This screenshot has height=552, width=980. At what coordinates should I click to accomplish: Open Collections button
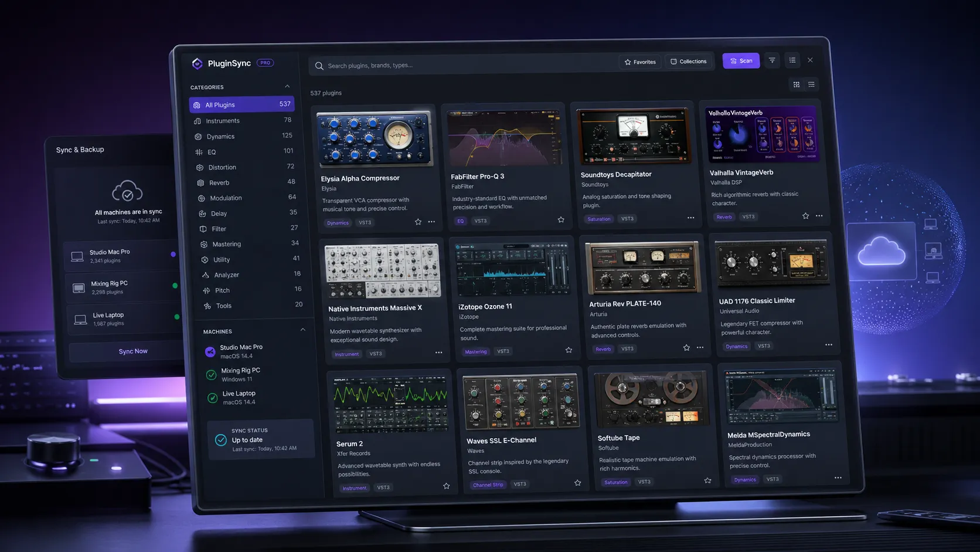tap(689, 61)
